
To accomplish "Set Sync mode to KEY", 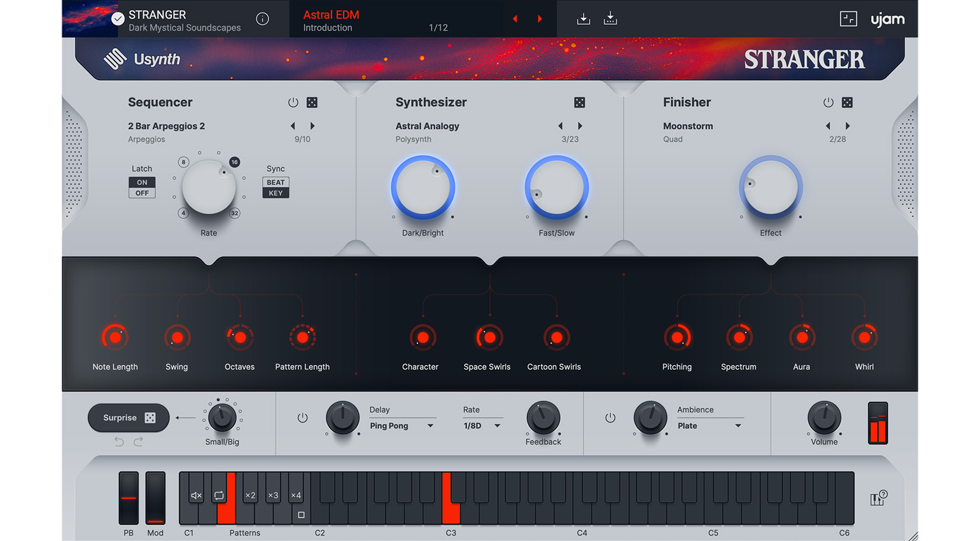I will pyautogui.click(x=276, y=193).
